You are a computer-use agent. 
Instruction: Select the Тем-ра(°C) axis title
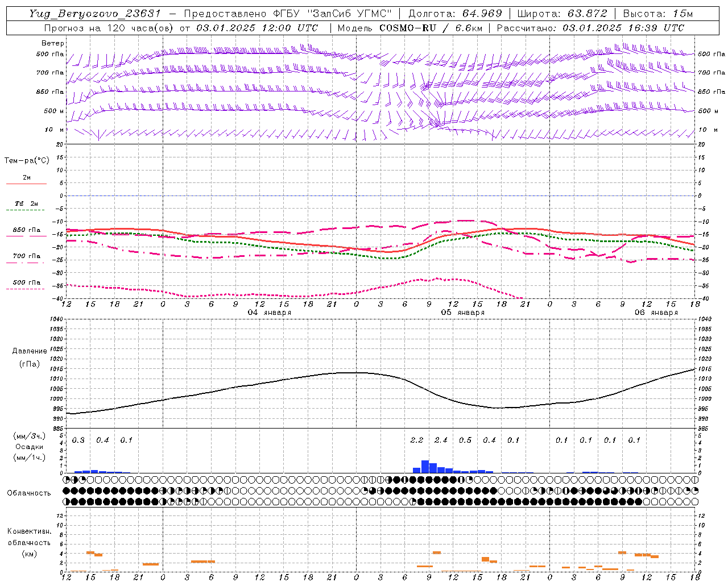pyautogui.click(x=27, y=161)
